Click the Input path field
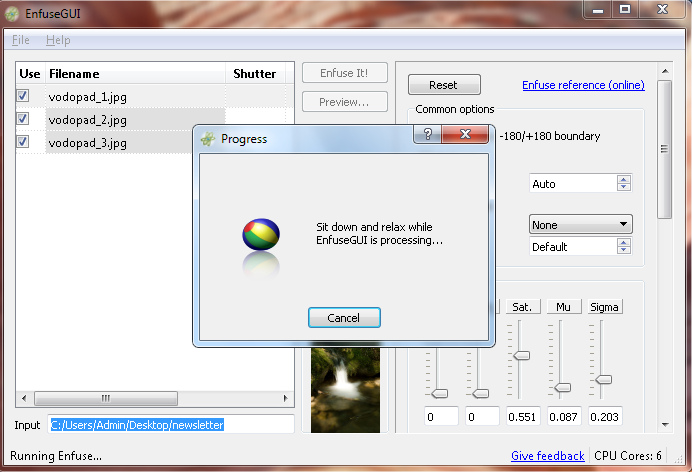692x472 pixels. pos(171,424)
